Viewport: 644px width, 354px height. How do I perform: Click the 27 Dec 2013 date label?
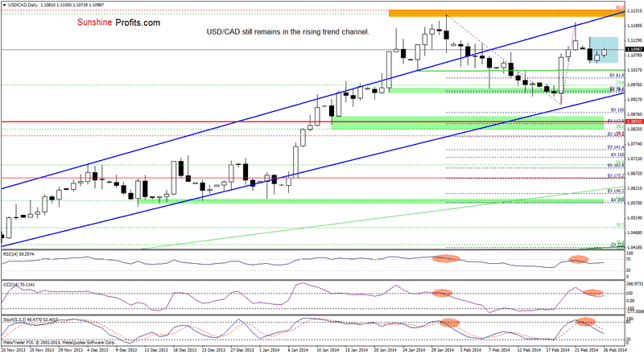[242, 350]
